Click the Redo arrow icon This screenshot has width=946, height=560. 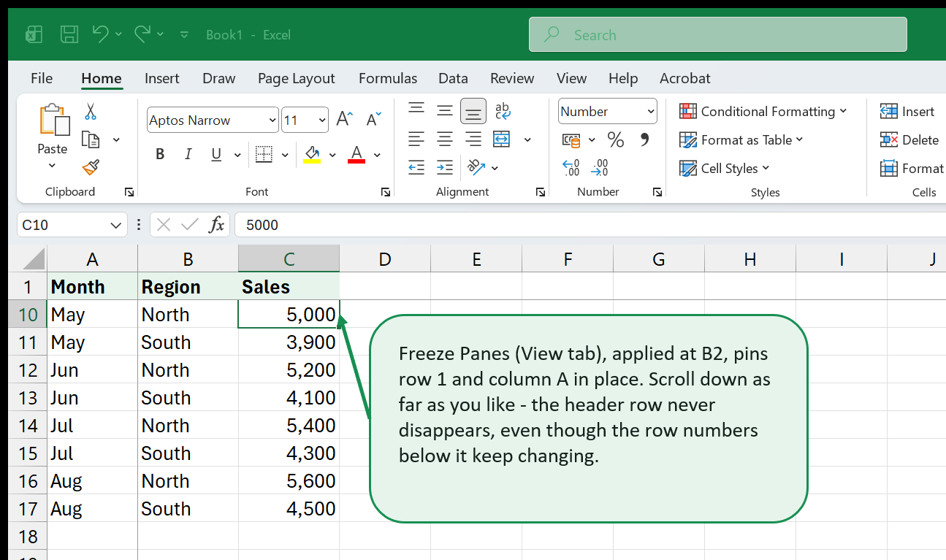(142, 34)
